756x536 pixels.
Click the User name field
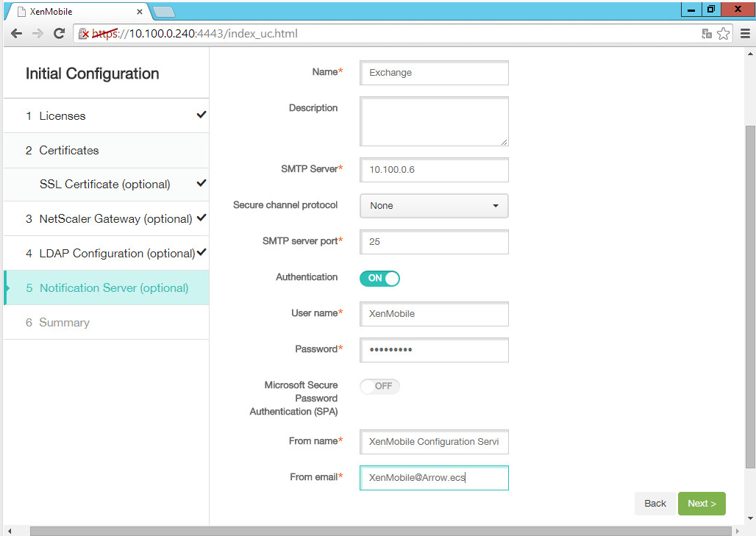434,314
